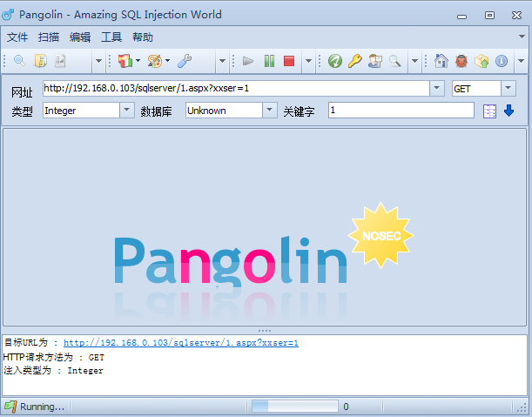Click the folder documents toolbar icon

click(40, 61)
